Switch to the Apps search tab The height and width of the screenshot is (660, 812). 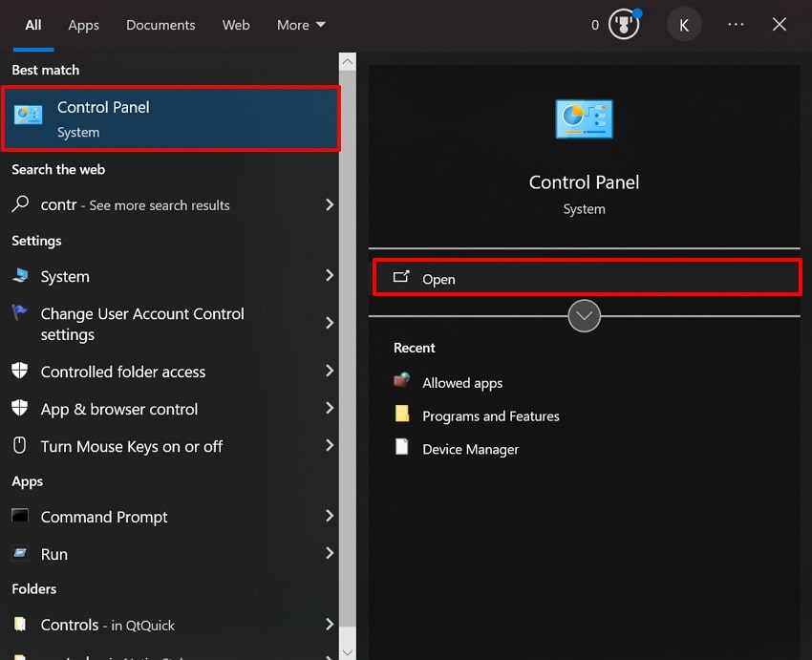[83, 25]
